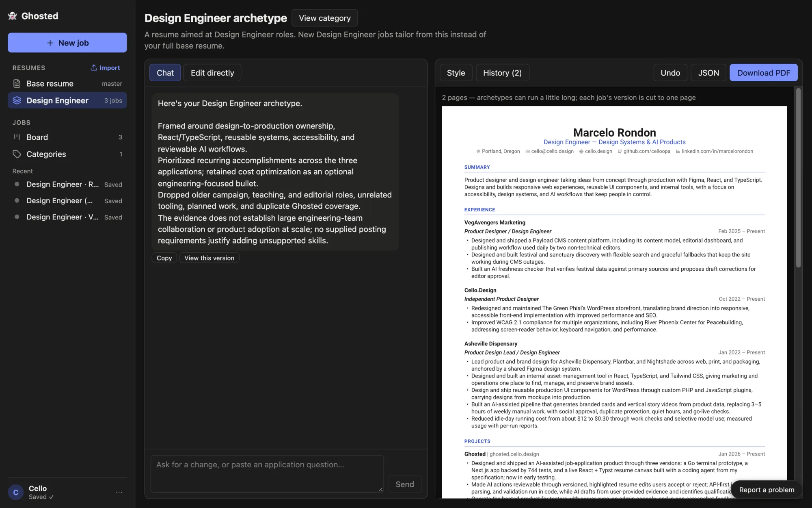The width and height of the screenshot is (812, 508).
Task: Click the resize grip of the chat textarea
Action: click(x=380, y=489)
